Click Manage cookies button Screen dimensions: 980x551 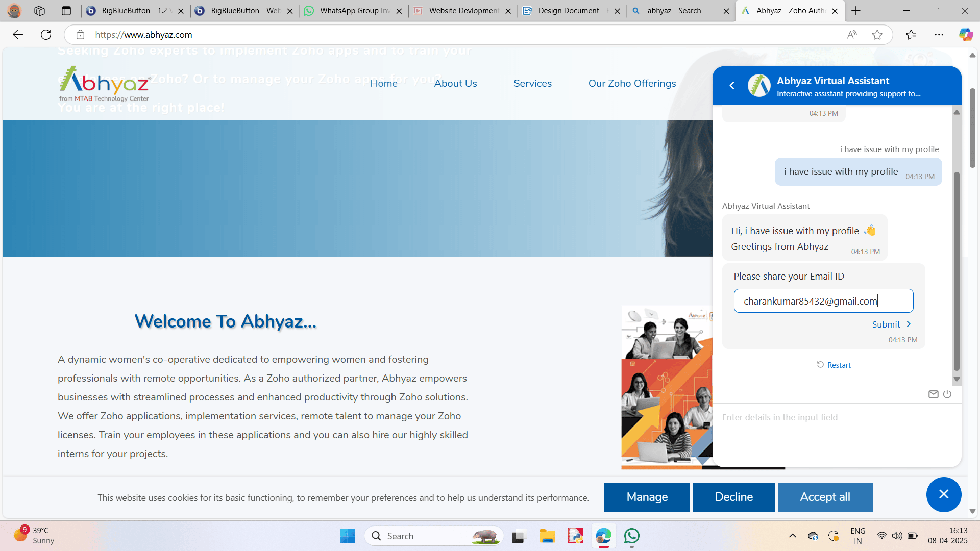(x=647, y=497)
